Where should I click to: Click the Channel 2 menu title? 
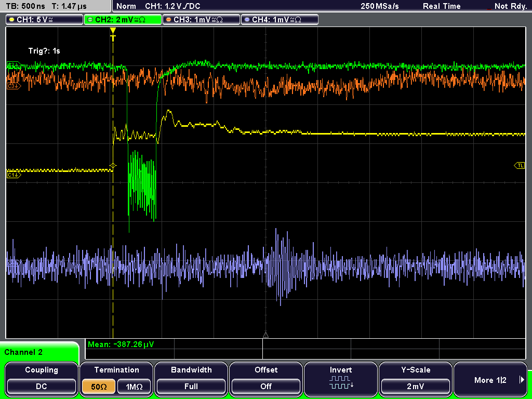[x=23, y=352]
